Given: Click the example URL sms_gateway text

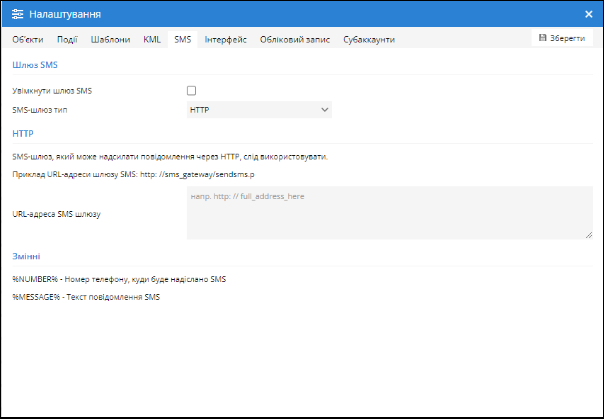Looking at the screenshot, I should tap(197, 174).
